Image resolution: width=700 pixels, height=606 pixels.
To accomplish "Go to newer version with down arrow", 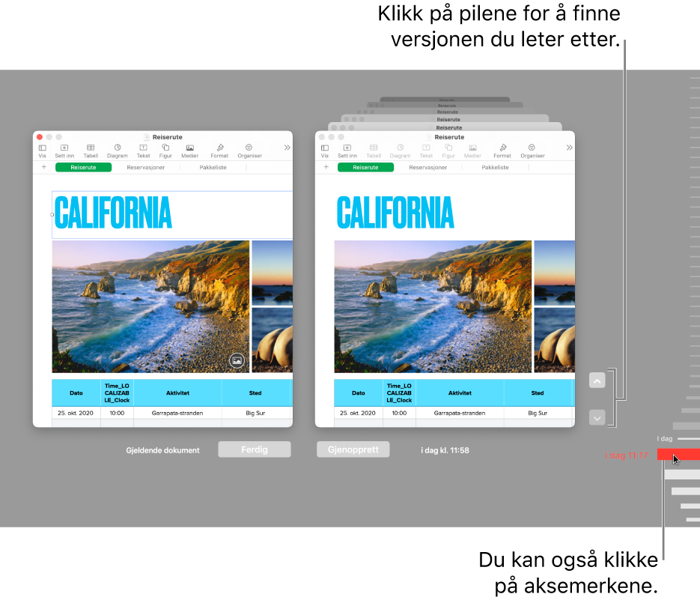I will coord(597,418).
